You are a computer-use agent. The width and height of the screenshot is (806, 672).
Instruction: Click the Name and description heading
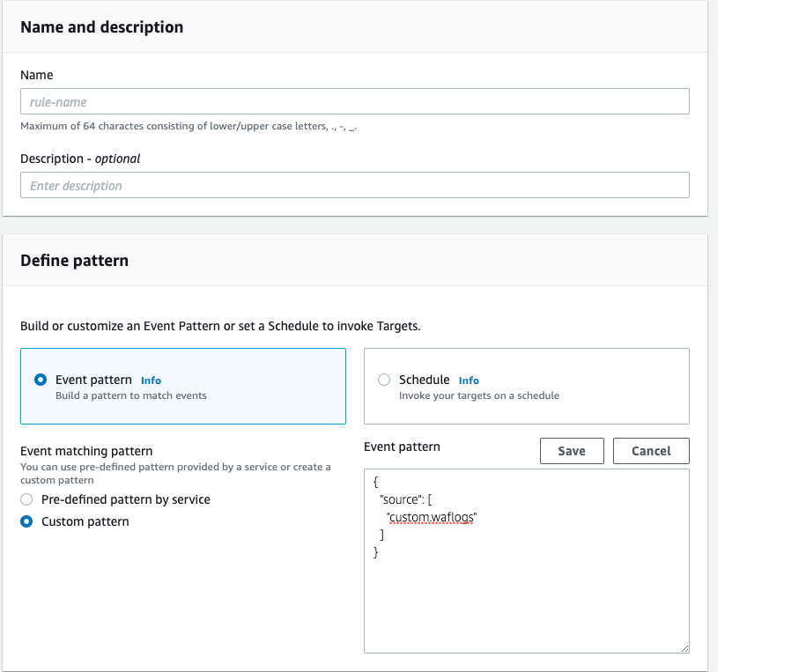pos(101,27)
